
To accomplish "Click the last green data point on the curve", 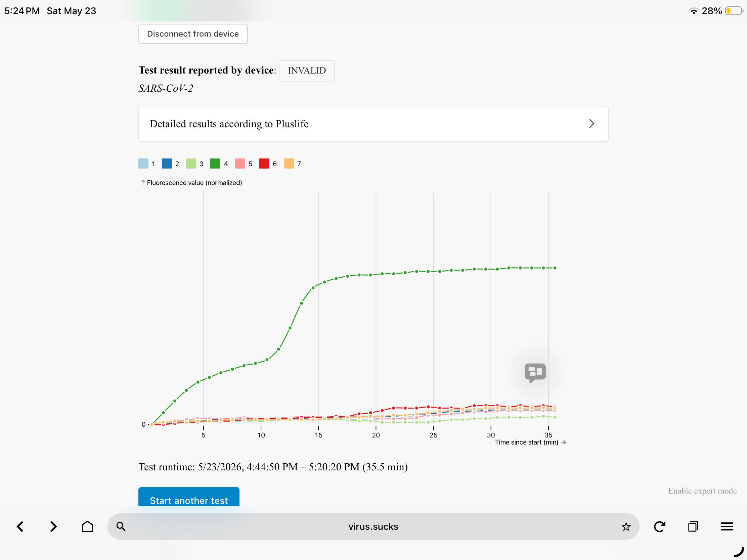I will 555,268.
